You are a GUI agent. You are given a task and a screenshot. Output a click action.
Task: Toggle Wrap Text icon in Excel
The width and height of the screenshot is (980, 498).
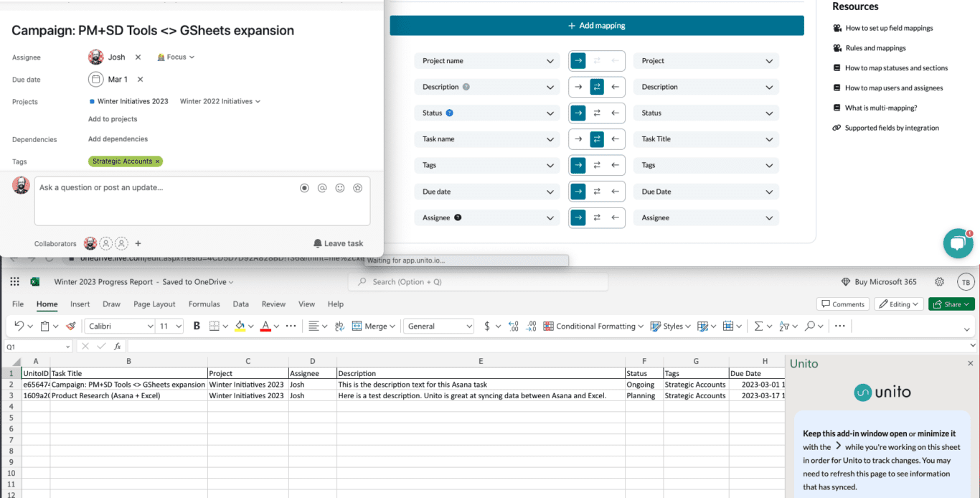click(339, 326)
